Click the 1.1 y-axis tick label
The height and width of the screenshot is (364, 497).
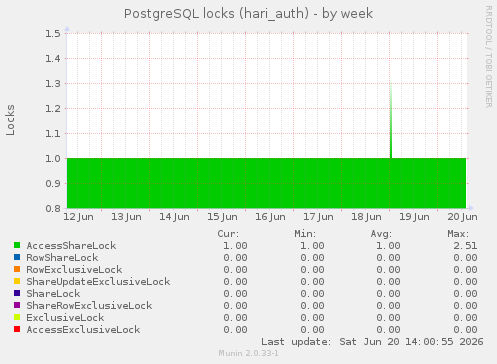53,133
